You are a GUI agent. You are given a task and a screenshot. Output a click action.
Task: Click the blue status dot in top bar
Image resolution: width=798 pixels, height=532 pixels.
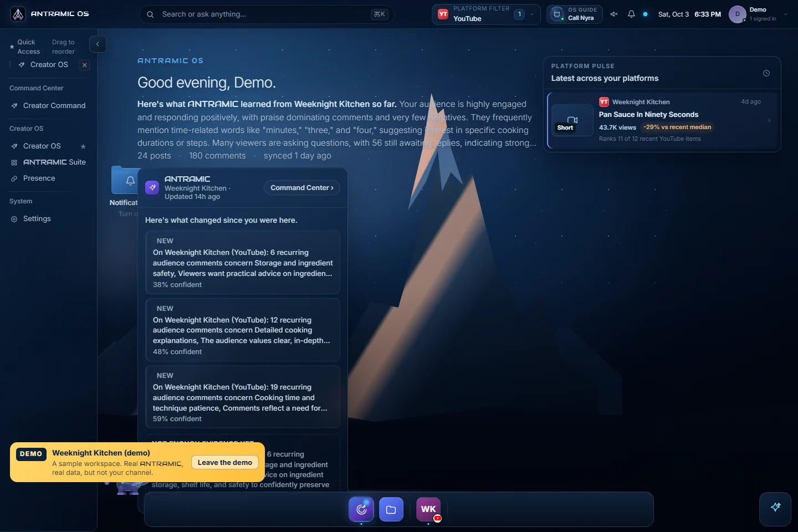click(645, 14)
